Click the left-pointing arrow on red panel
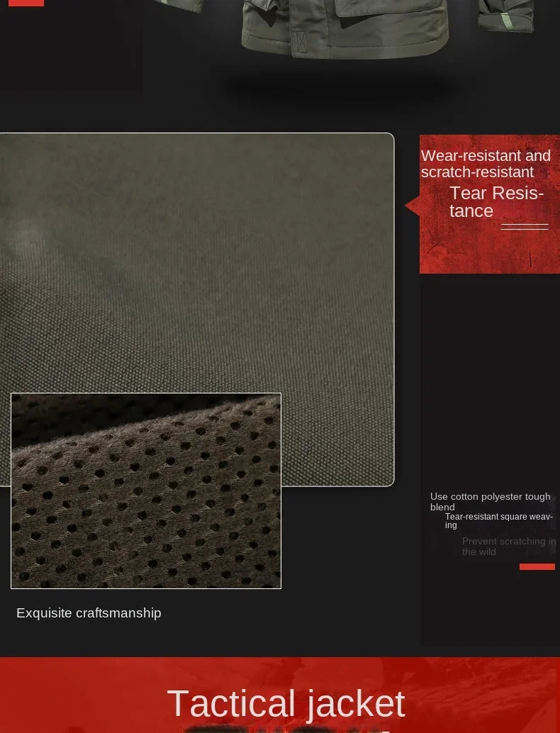 tap(412, 206)
